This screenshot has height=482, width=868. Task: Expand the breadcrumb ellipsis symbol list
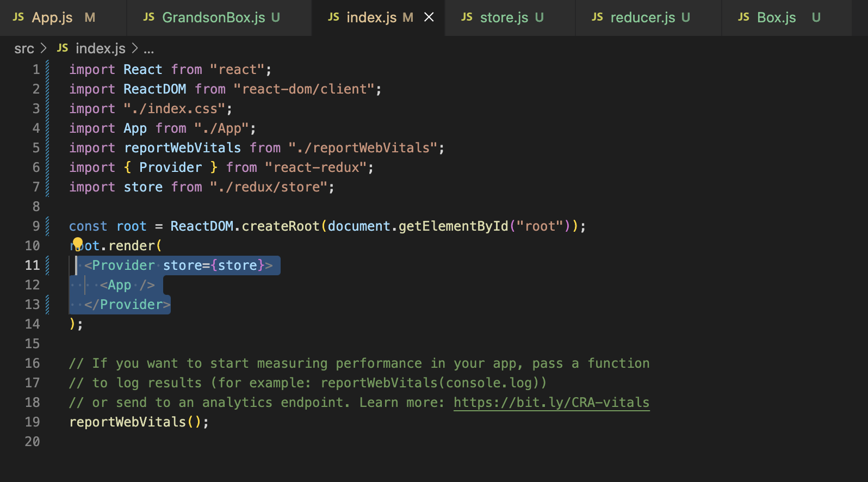pos(148,49)
